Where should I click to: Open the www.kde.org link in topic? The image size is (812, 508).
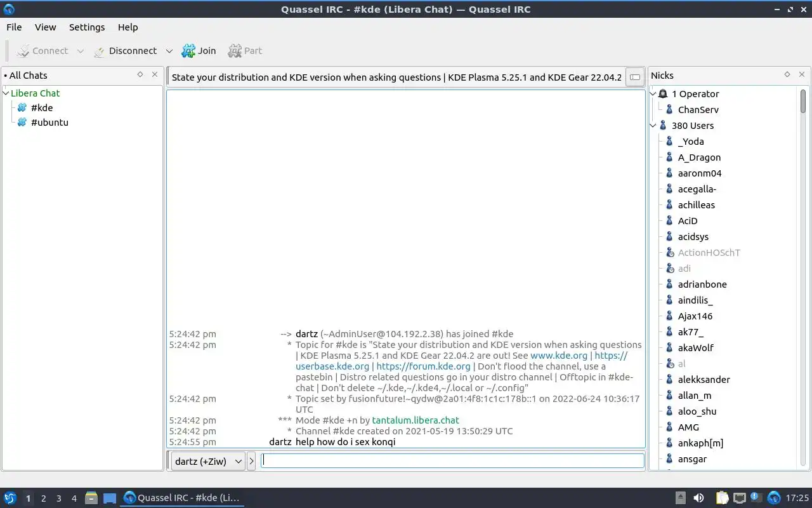coord(559,356)
